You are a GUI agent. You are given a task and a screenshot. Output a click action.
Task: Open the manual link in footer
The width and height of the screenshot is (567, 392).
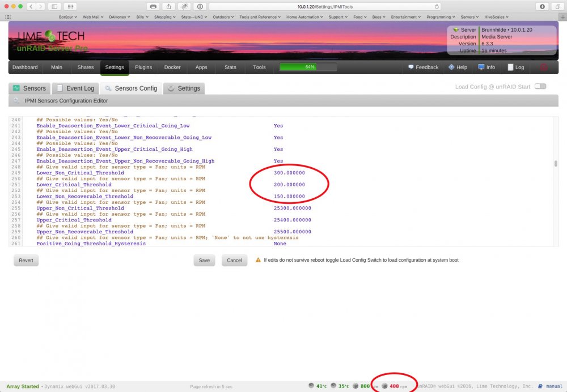pos(551,386)
